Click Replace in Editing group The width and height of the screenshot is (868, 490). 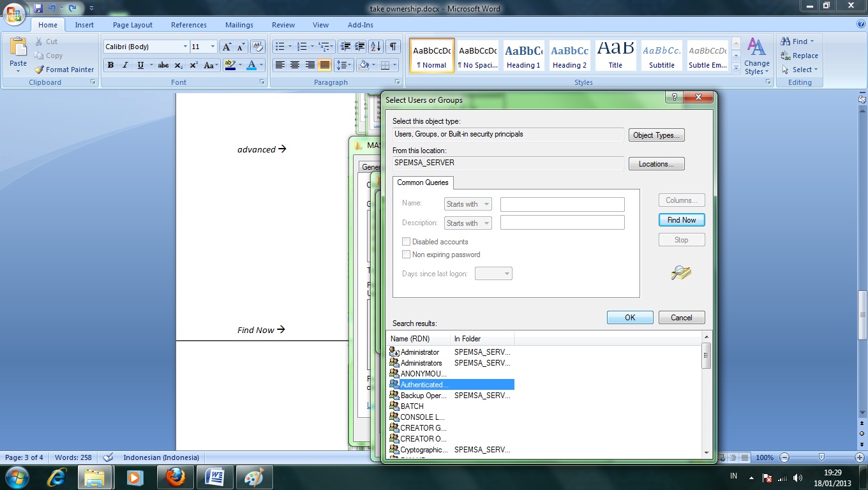[800, 56]
